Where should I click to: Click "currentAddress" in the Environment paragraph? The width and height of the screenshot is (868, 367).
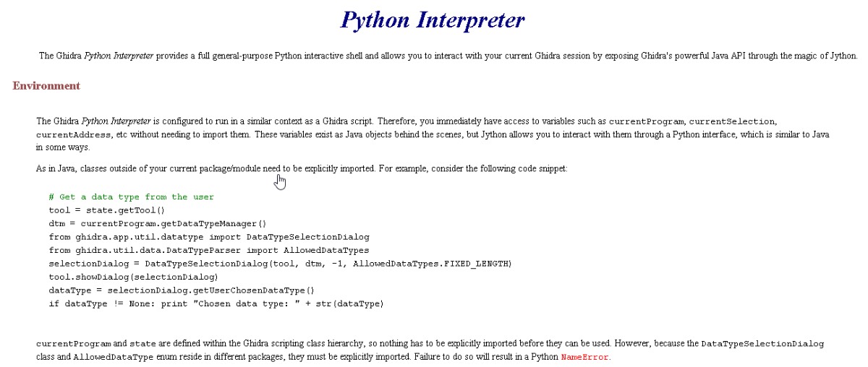(71, 135)
